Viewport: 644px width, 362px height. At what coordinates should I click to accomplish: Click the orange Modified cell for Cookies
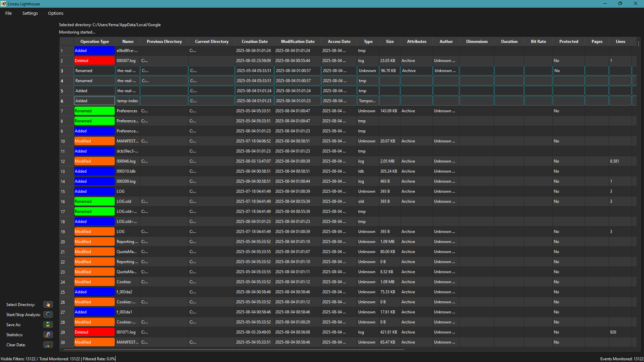point(94,282)
